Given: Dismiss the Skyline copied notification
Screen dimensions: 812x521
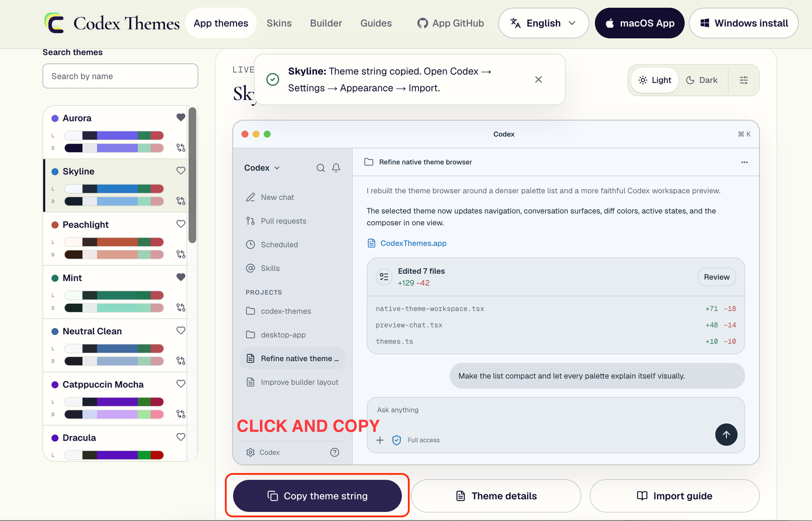Looking at the screenshot, I should (538, 79).
